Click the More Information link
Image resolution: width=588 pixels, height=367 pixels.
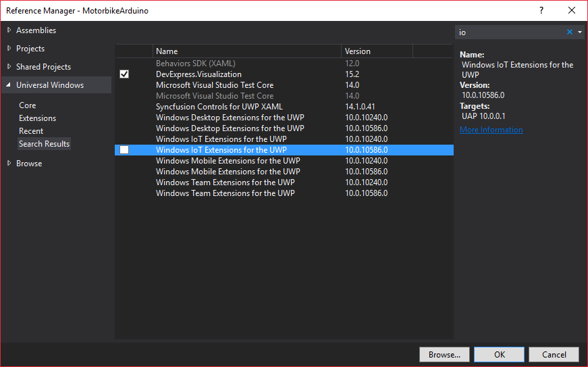point(491,130)
